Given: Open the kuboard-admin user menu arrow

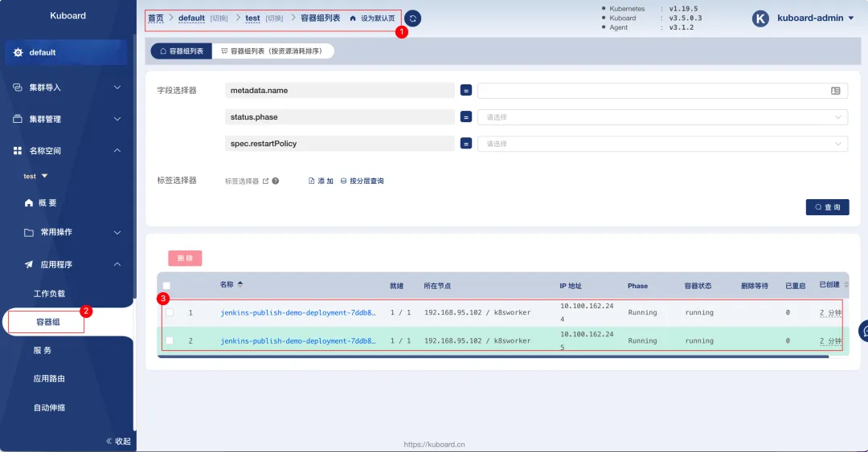Looking at the screenshot, I should [851, 18].
